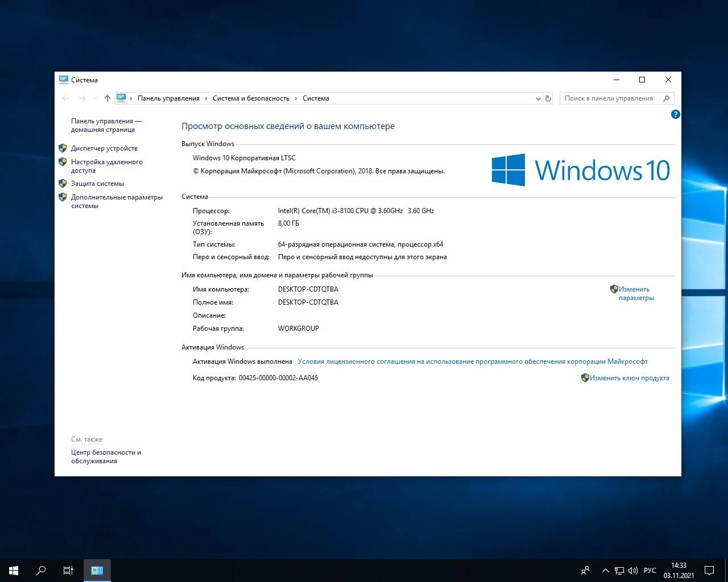This screenshot has width=728, height=582.
Task: Show hidden tray icons chevron
Action: pos(605,571)
